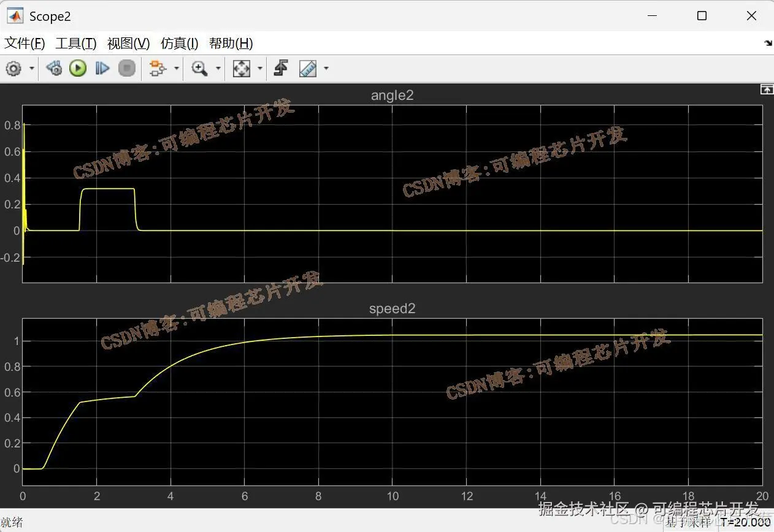The width and height of the screenshot is (774, 532).
Task: Expand the zoom tool dropdown arrow
Action: [218, 69]
